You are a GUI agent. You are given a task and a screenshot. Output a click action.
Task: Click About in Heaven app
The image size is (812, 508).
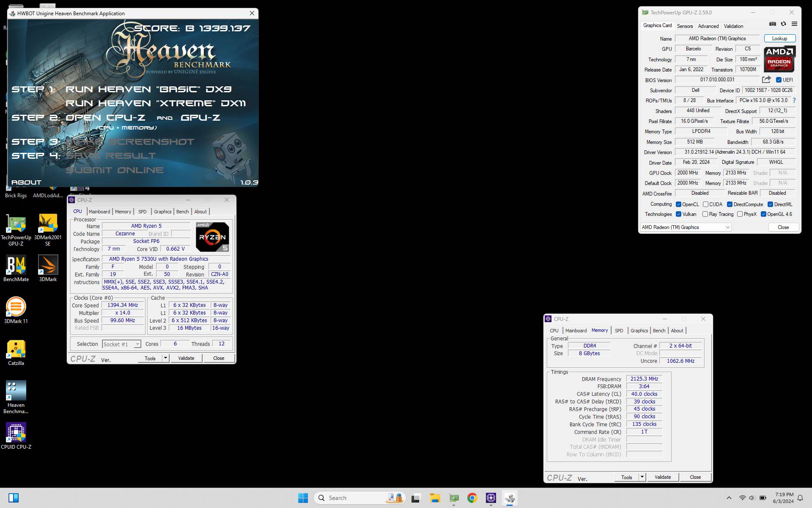[26, 182]
